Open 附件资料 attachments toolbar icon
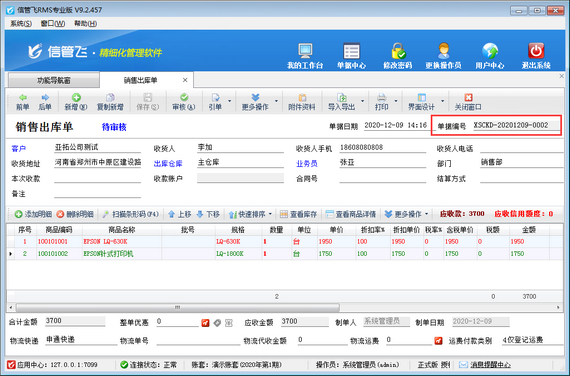This screenshot has height=376, width=570. [x=302, y=97]
